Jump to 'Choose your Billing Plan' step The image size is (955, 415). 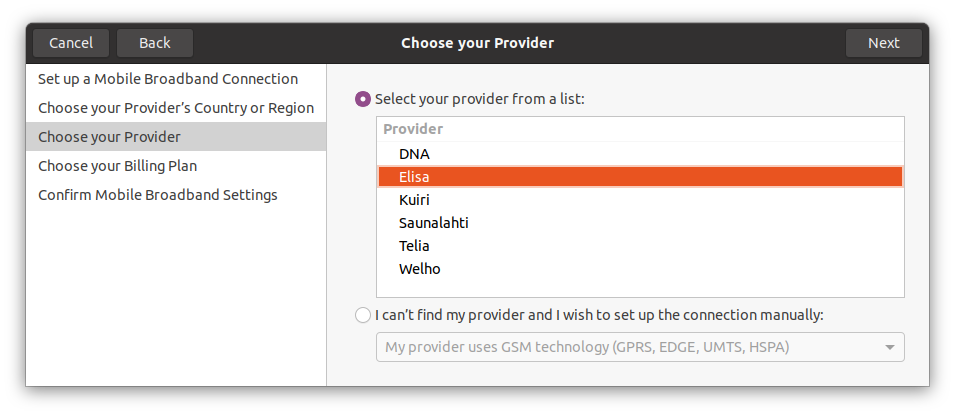coord(124,166)
